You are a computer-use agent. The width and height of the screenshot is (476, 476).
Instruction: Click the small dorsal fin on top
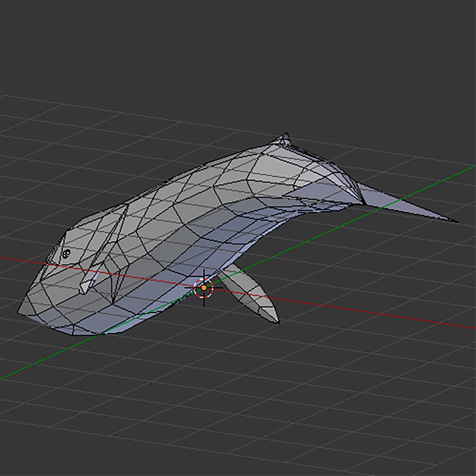point(283,139)
